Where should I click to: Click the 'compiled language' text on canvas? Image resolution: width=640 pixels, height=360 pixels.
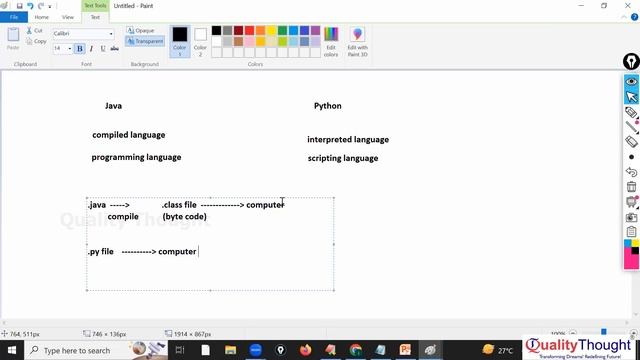click(129, 135)
